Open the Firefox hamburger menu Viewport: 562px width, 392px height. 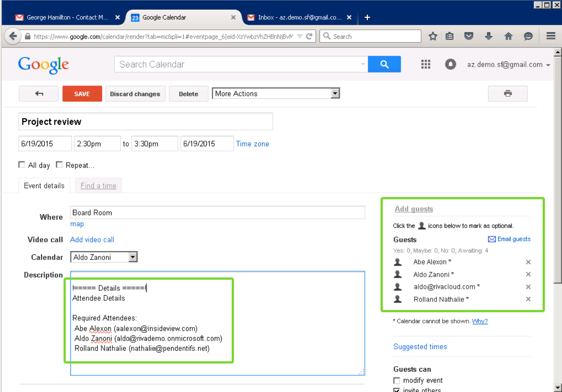pos(551,36)
